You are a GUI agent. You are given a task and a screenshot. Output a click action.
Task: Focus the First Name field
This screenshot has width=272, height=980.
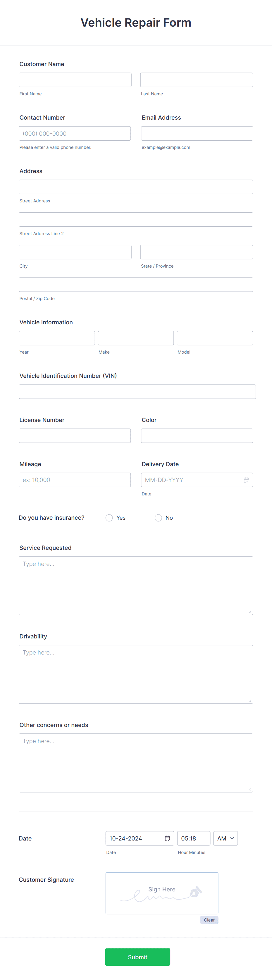75,80
